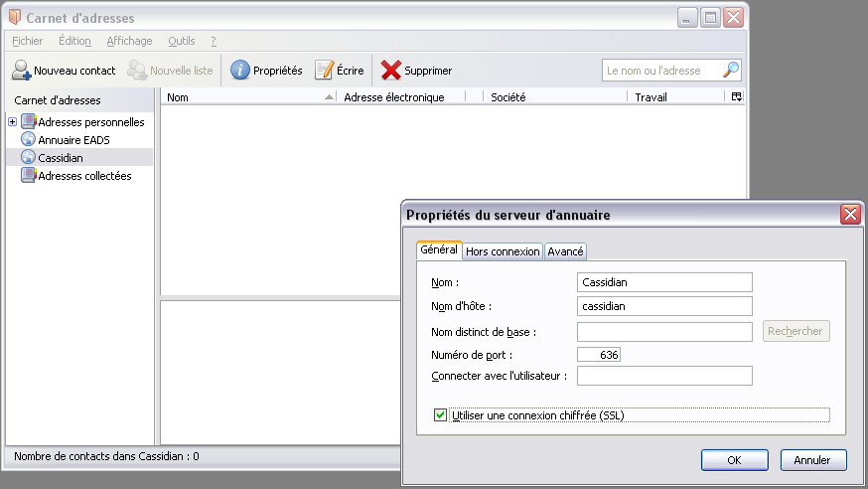Switch to the Avancé tab
Screen dimensions: 868x489
[x=566, y=251]
